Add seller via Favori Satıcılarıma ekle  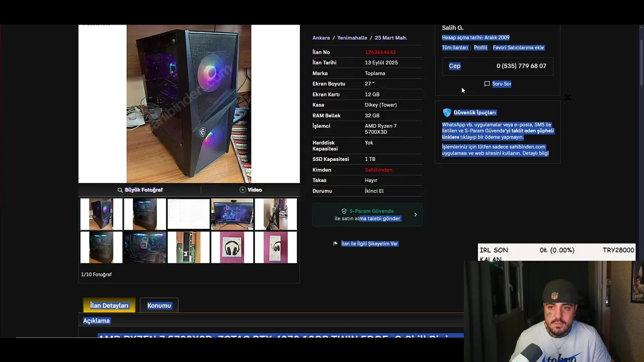(x=518, y=48)
